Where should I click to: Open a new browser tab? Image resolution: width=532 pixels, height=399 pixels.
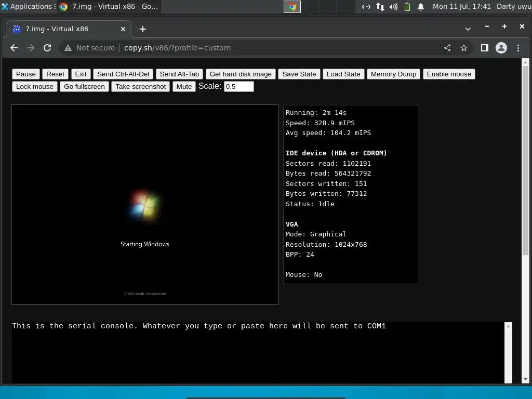[x=143, y=29]
